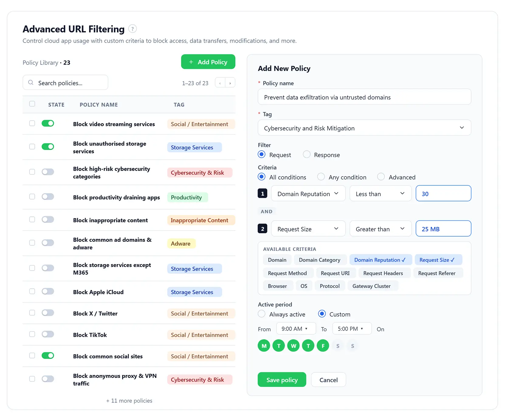Choose the Any condition criteria option
508x420 pixels.
tap(321, 177)
